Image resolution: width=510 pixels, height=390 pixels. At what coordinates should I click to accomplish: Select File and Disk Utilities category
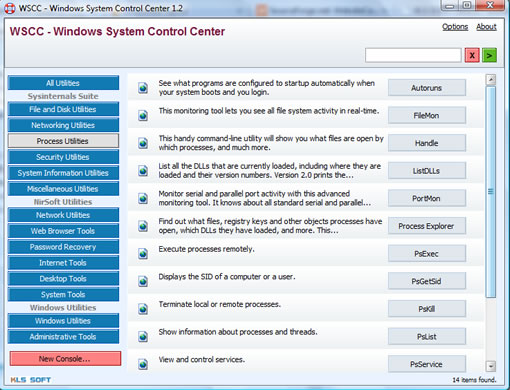coord(63,109)
